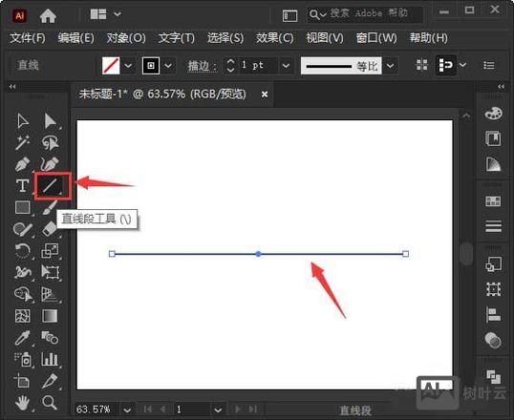514x420 pixels.
Task: Select the Shaper tool
Action: (22, 229)
